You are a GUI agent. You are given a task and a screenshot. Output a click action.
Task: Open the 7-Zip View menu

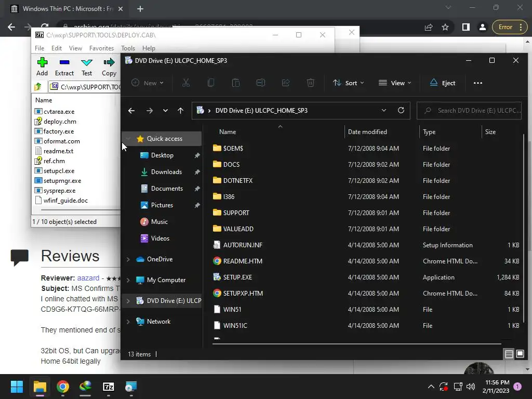click(75, 48)
